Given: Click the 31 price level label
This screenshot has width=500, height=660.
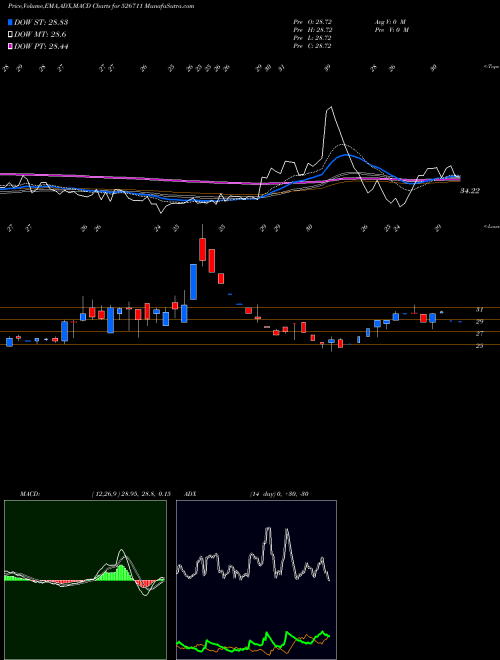Looking at the screenshot, I should pos(479,310).
